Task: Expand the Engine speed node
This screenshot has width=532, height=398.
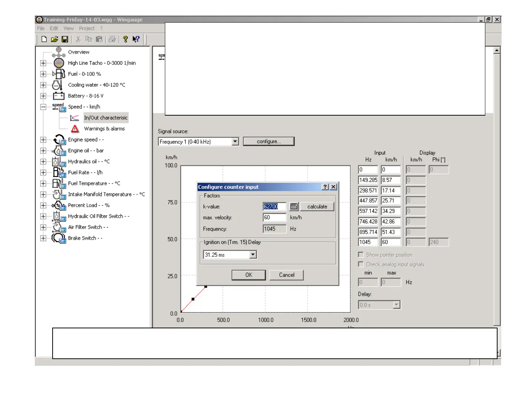Action: point(43,140)
